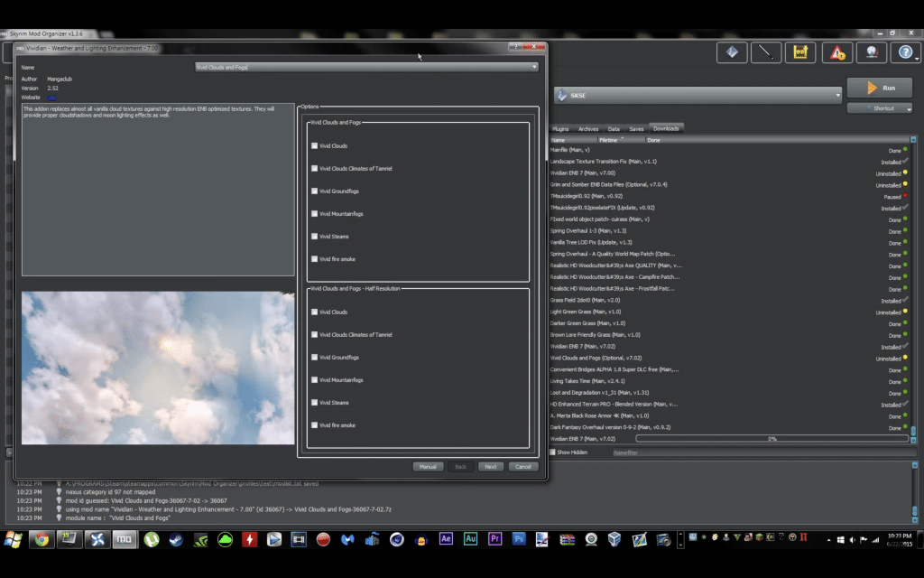Open Premiere Pro from taskbar
Screen dimensions: 924x578
(494, 538)
